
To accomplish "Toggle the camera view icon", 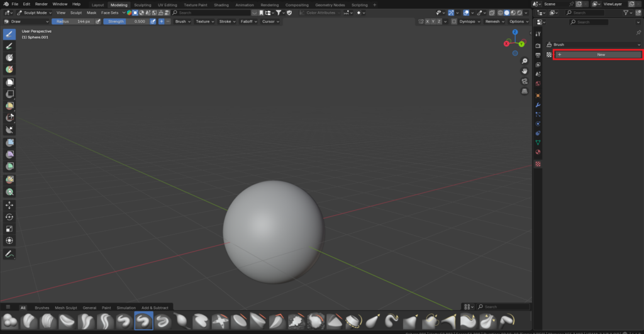I will [525, 81].
